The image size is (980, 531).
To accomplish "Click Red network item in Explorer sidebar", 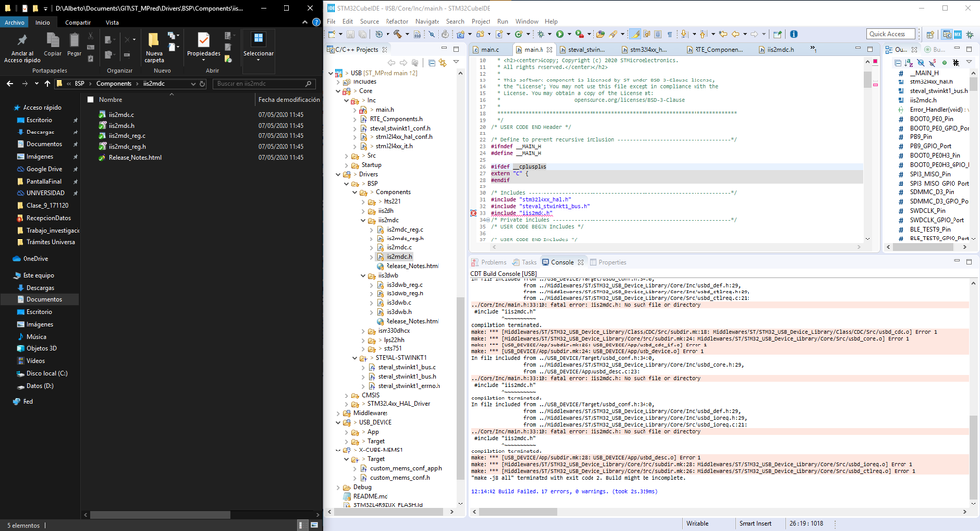I will 28,402.
